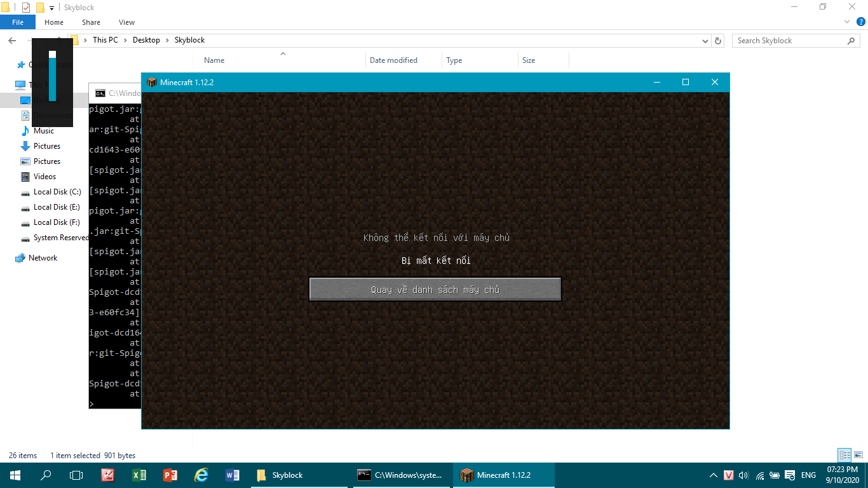This screenshot has width=868, height=488.
Task: Click This PC in the address bar
Action: (105, 40)
